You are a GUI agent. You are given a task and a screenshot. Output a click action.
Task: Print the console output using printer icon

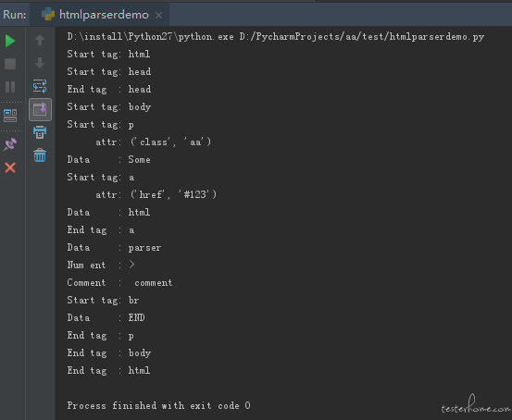pos(40,132)
